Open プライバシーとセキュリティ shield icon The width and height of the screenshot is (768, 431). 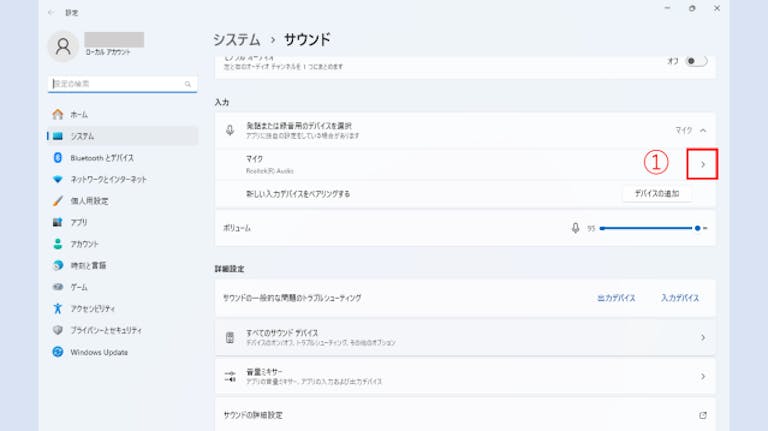(58, 330)
